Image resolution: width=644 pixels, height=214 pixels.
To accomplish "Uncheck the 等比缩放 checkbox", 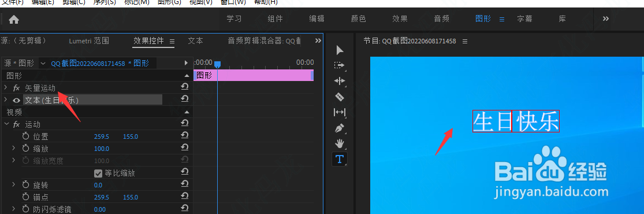I will tap(98, 174).
